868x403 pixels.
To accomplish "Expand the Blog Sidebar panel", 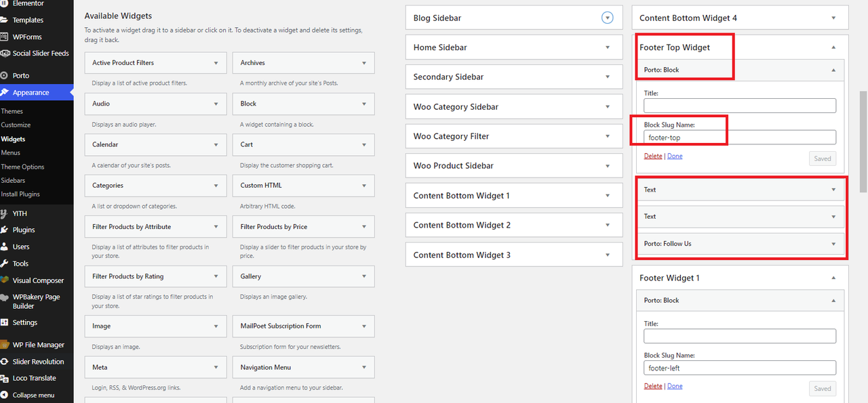I will point(608,18).
